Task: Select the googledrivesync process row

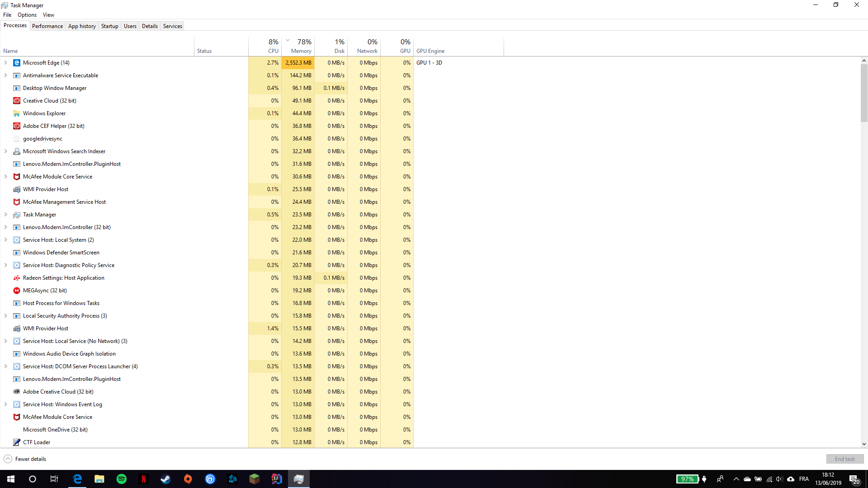Action: (x=207, y=139)
